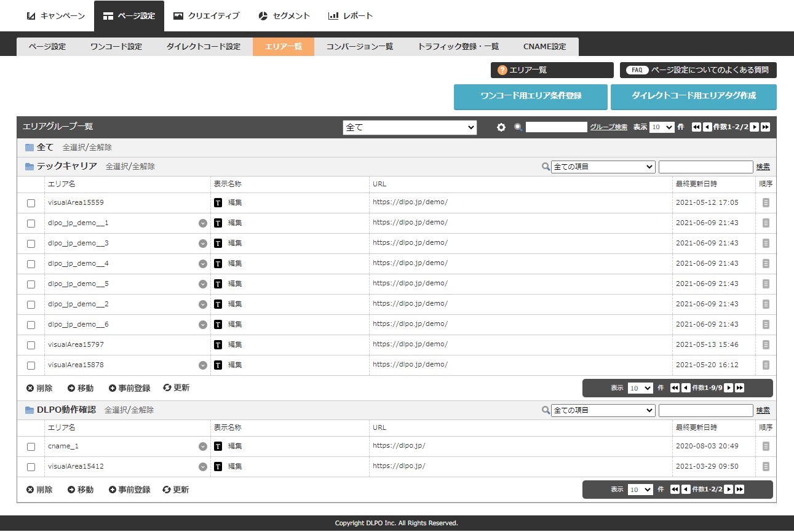
Task: Focus the DLPO動作確認 search text field
Action: coord(706,410)
